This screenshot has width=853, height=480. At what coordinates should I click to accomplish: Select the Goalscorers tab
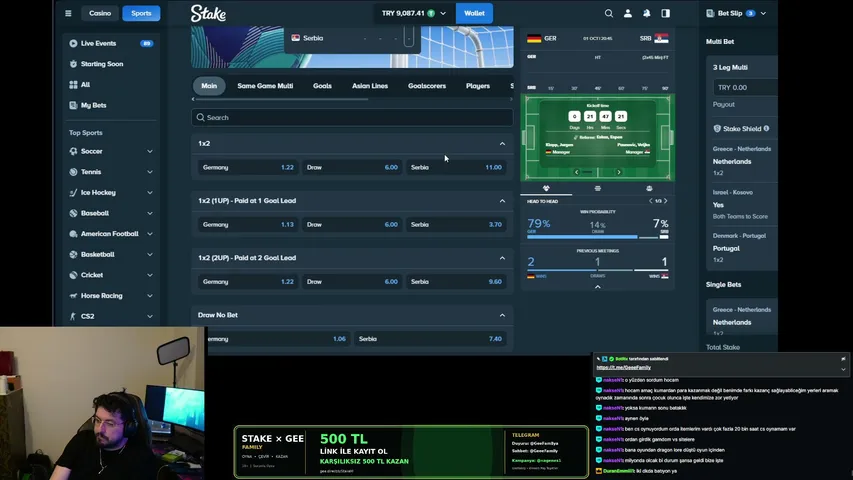pyautogui.click(x=427, y=86)
